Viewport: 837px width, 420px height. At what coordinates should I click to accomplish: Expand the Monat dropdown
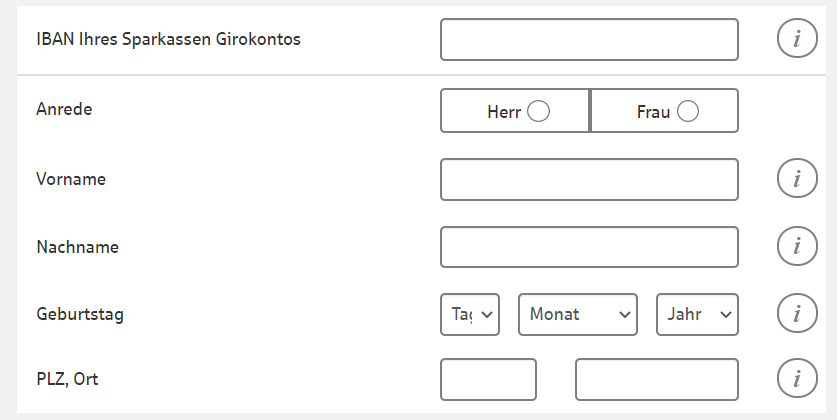[578, 314]
